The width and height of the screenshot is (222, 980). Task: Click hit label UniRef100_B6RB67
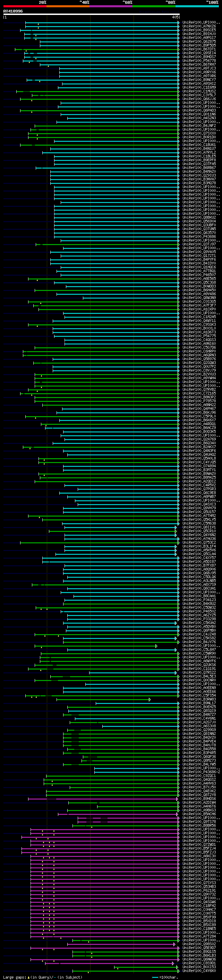[199, 168]
